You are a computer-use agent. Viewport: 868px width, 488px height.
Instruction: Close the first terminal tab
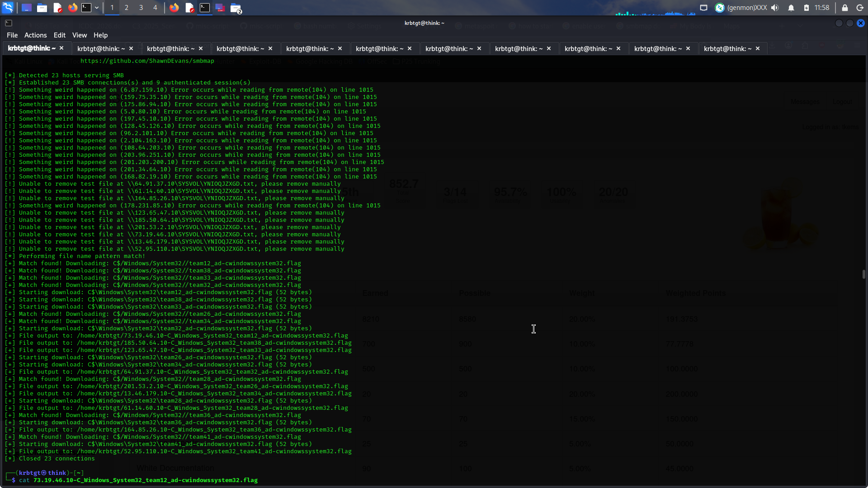point(61,48)
